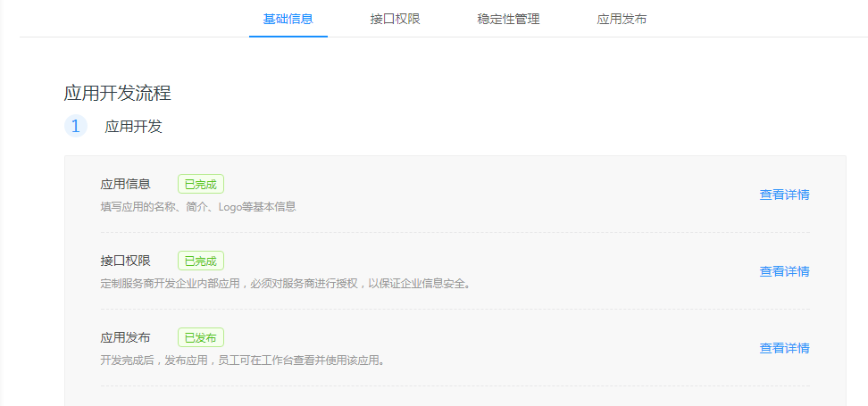View details of 应用信息 row
Screen dimensions: 868x406
point(784,195)
